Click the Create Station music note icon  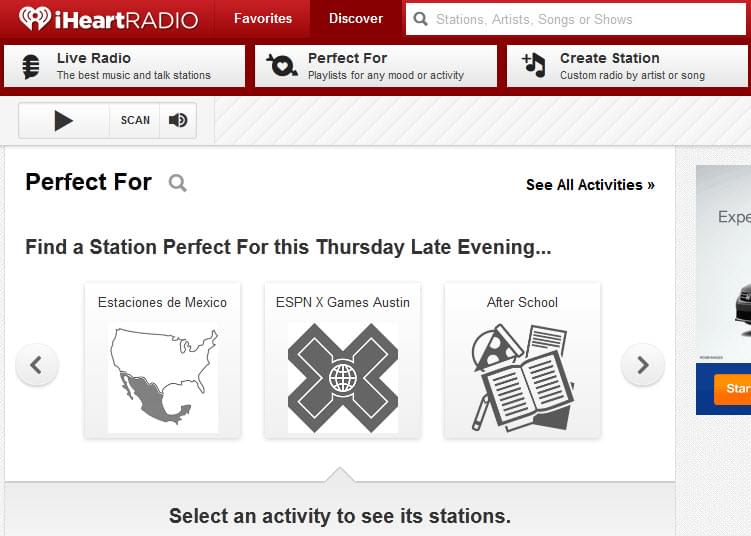(x=534, y=66)
